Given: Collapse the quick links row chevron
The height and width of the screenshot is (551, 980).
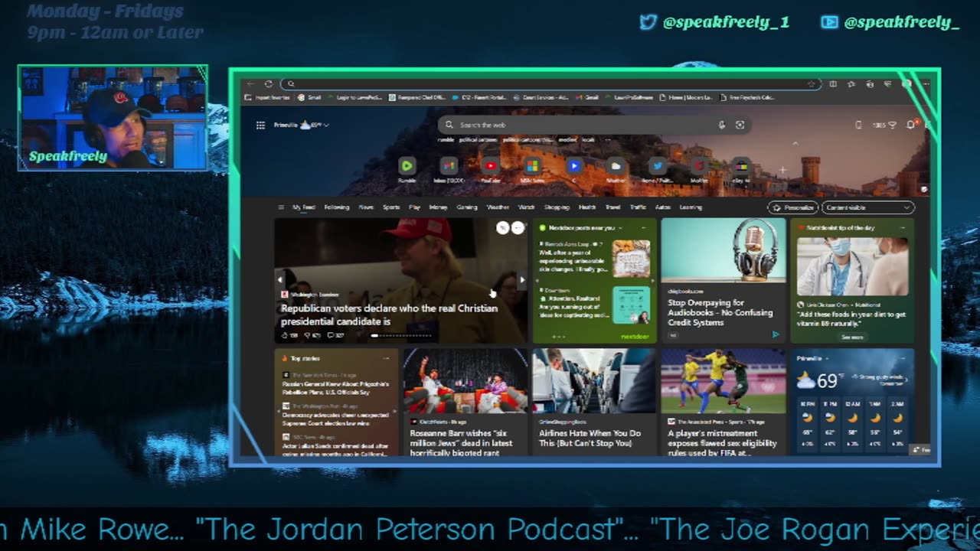Looking at the screenshot, I should [x=795, y=143].
